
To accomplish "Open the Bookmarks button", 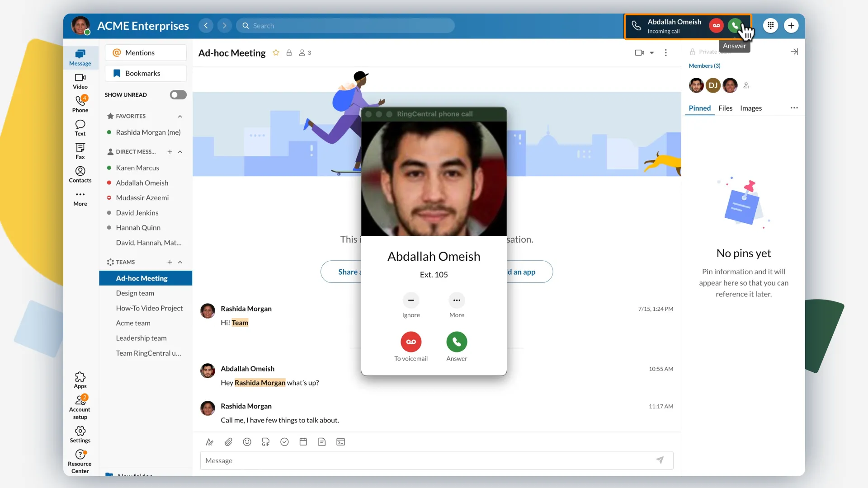I will click(x=146, y=73).
